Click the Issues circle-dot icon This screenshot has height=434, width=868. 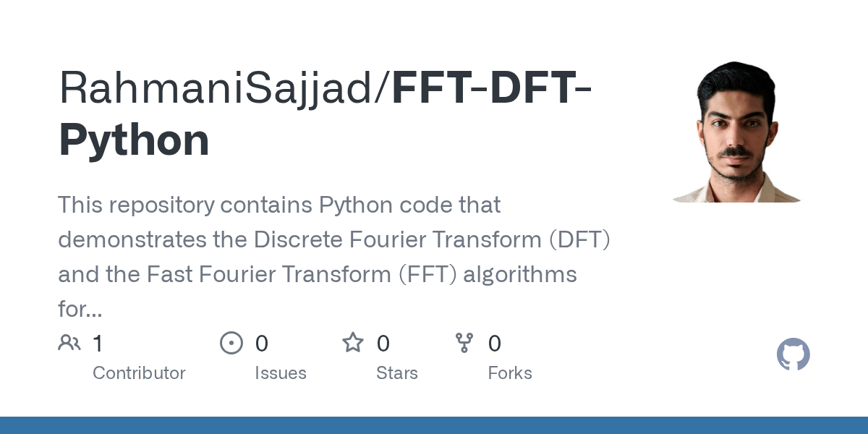[x=231, y=343]
